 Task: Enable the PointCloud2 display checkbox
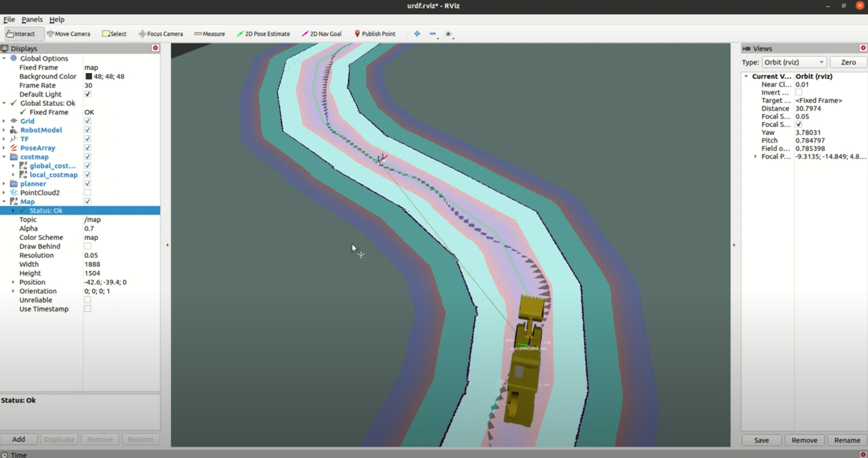pos(88,193)
